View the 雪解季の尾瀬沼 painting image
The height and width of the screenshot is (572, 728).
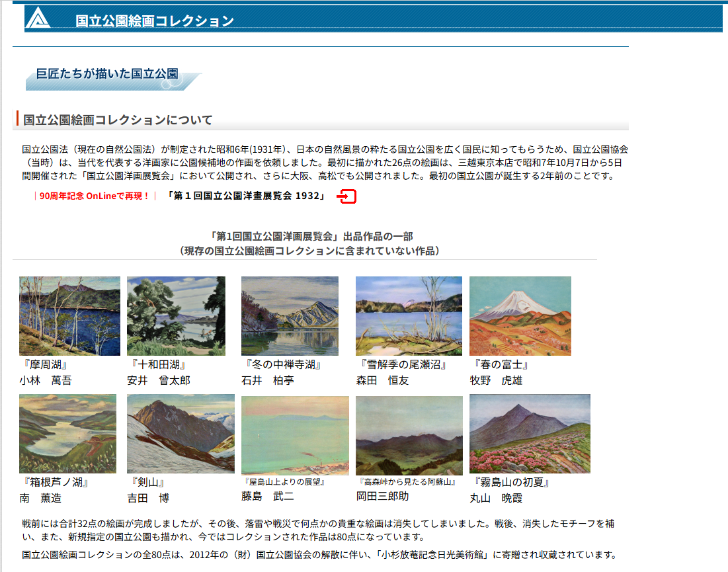[409, 316]
